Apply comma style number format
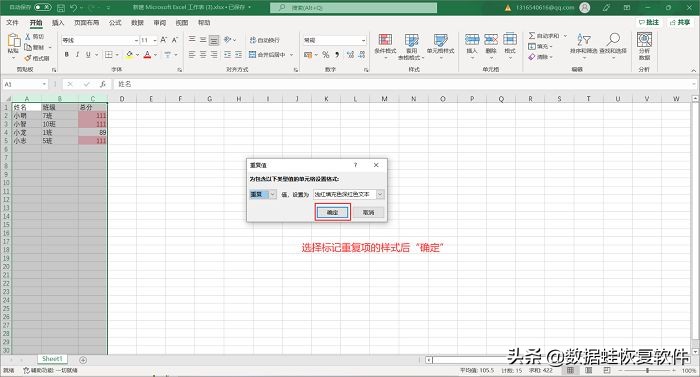This screenshot has width=700, height=377. tap(337, 54)
